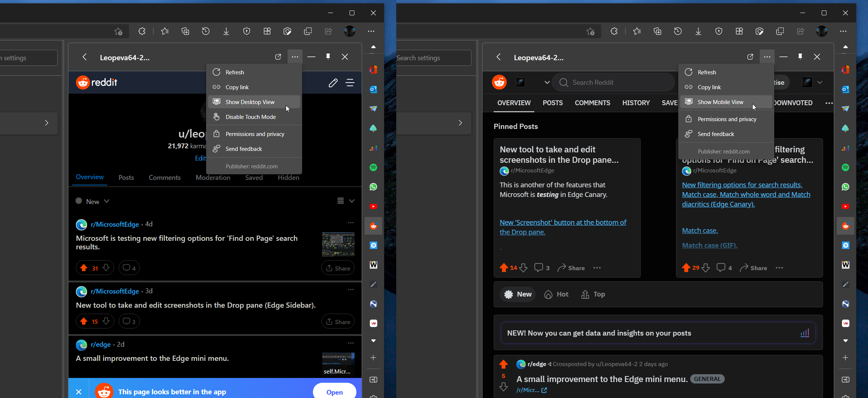Open the 'Match case (GIF).' link
This screenshot has width=868, height=398.
tap(710, 245)
